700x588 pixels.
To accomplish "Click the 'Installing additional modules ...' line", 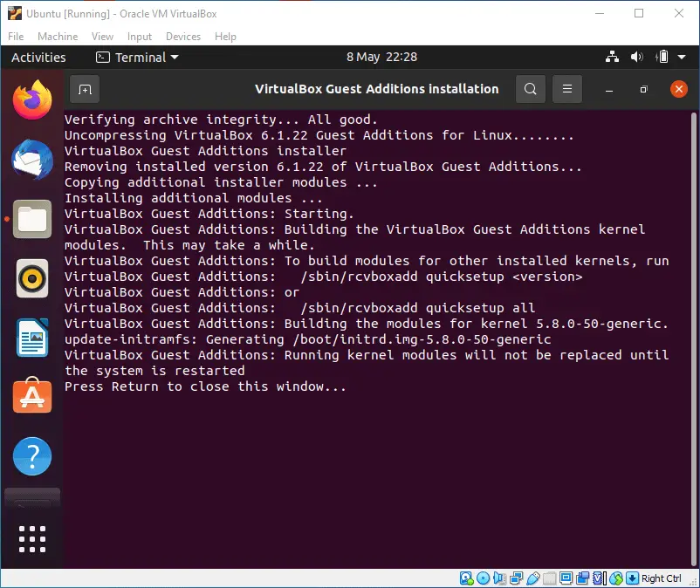I will [x=193, y=198].
